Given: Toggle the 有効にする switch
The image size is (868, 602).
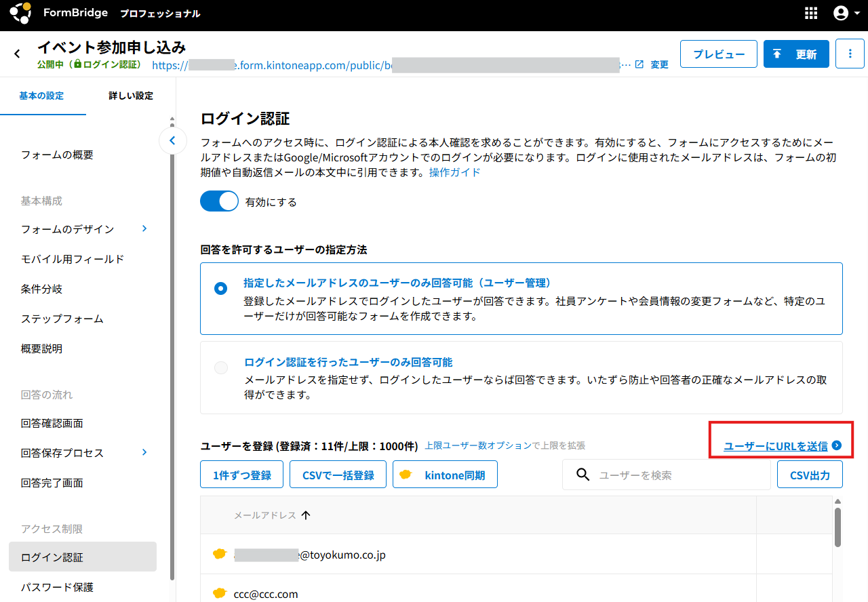Looking at the screenshot, I should (219, 201).
